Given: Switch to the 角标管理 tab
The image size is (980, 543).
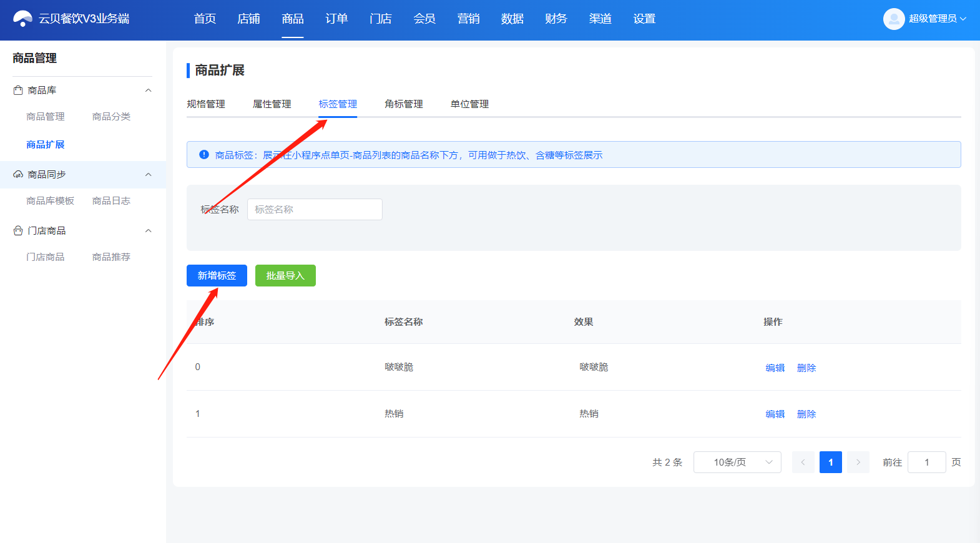Looking at the screenshot, I should [404, 104].
